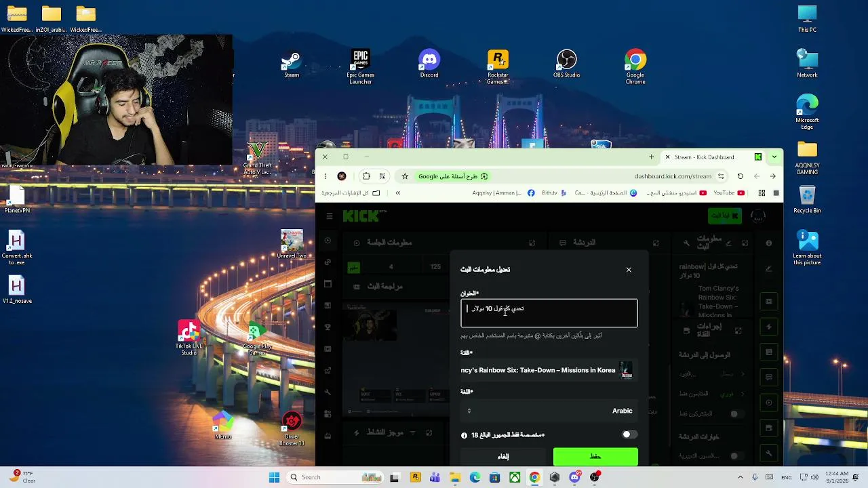Click the green go-live button in Kick header
The image size is (868, 488).
pyautogui.click(x=724, y=216)
